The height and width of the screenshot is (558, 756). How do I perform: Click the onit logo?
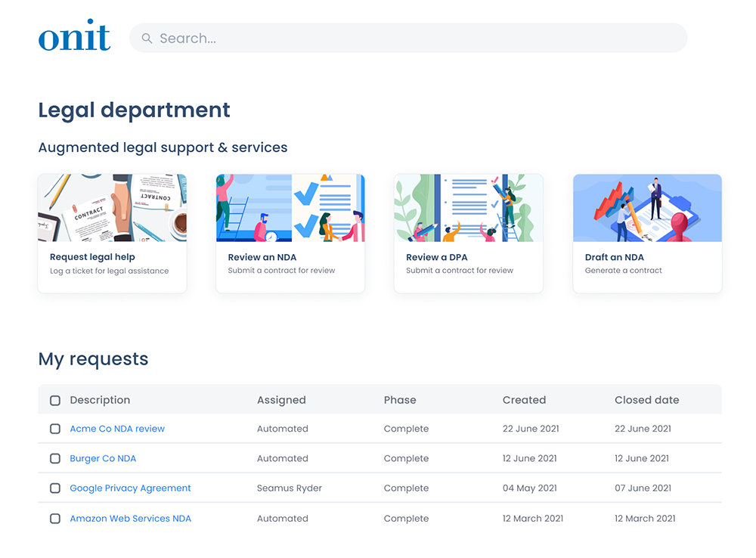75,36
